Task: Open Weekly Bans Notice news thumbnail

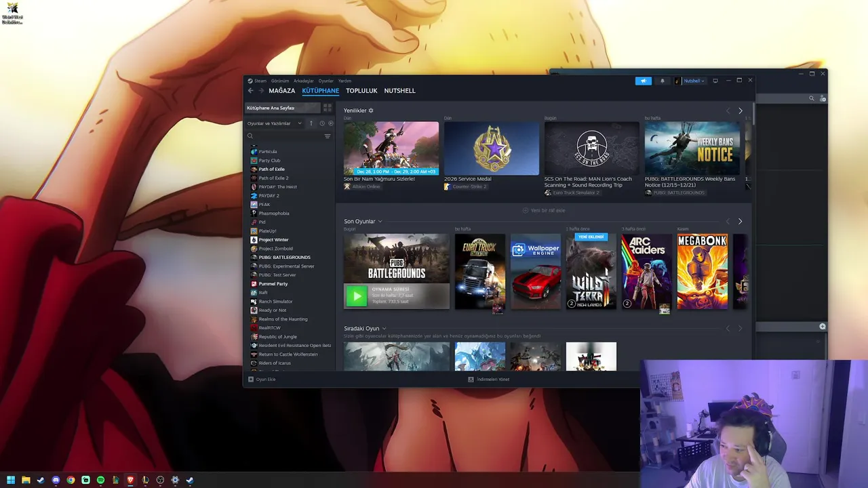Action: coord(692,148)
